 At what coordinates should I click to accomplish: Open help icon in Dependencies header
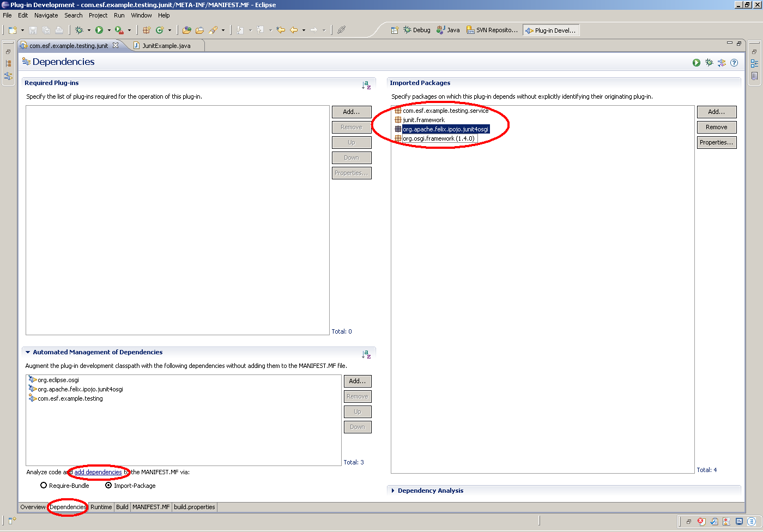(x=734, y=63)
